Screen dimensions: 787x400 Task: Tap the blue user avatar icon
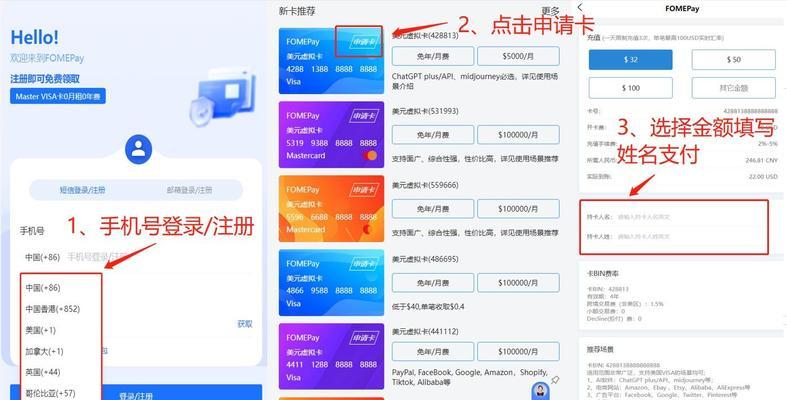click(139, 149)
